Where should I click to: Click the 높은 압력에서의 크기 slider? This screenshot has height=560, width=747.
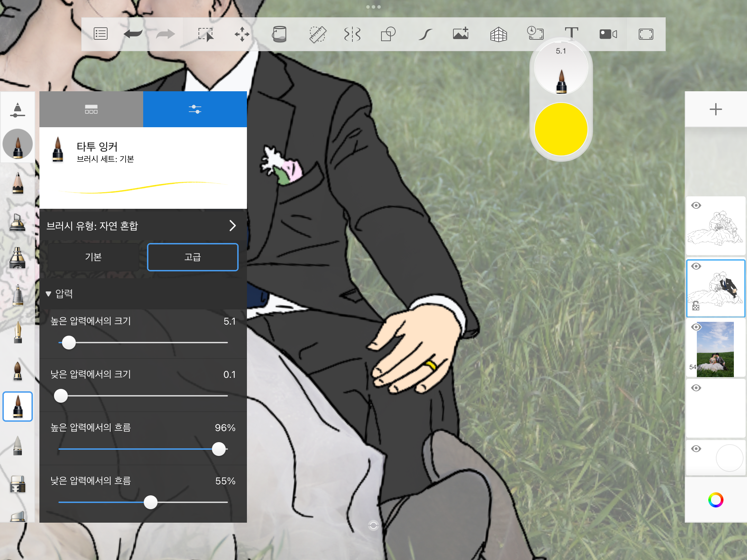coord(143,343)
